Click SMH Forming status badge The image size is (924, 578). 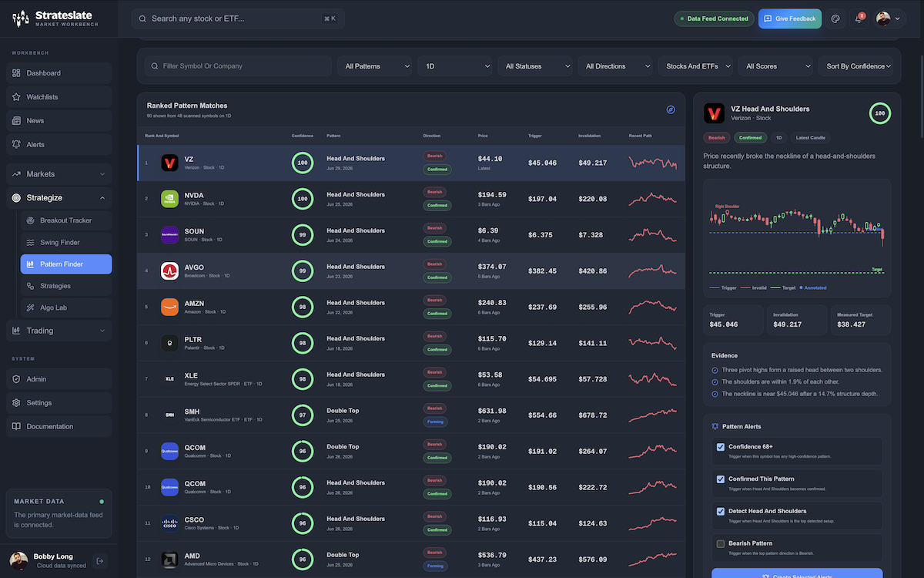click(x=436, y=422)
